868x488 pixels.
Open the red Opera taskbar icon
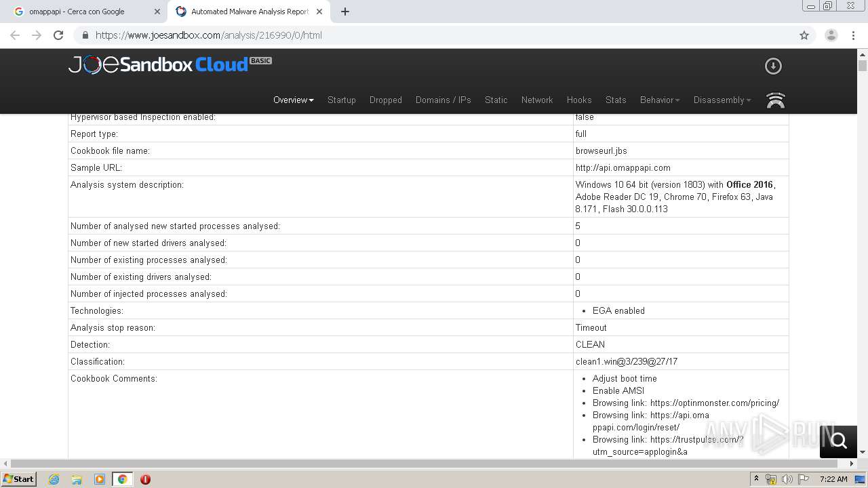[x=145, y=479]
